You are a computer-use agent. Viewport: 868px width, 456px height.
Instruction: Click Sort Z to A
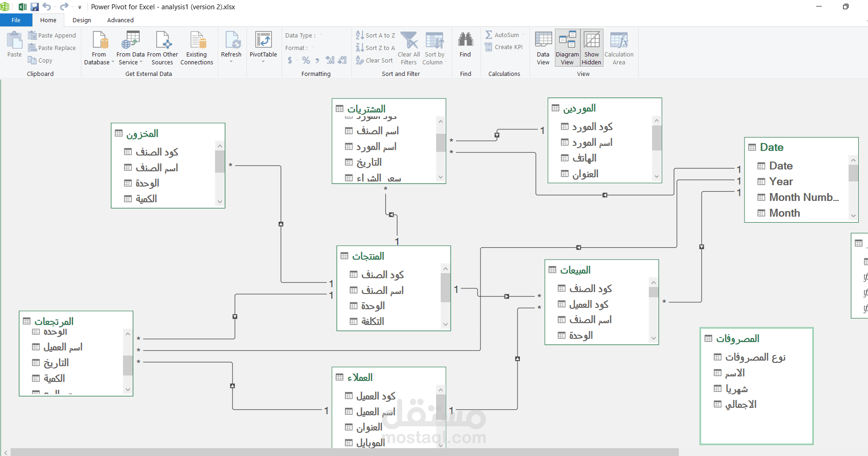click(376, 48)
